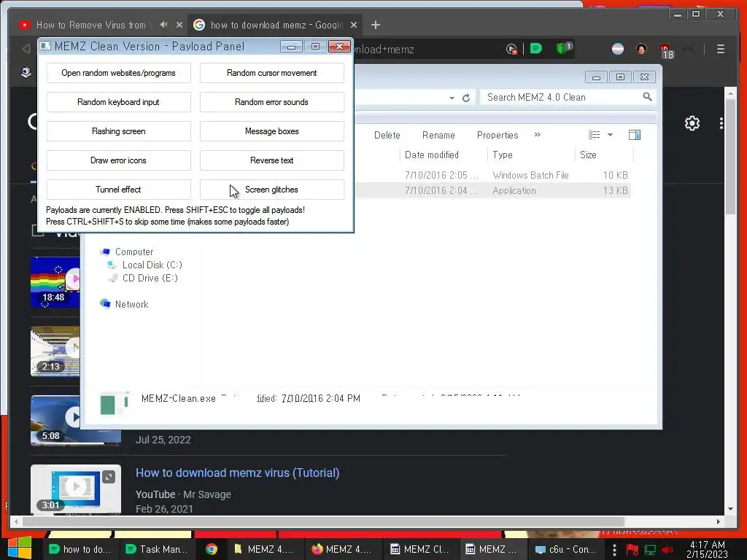Open How to download memz virus link
Viewport: 747px width, 560px height.
(x=237, y=472)
